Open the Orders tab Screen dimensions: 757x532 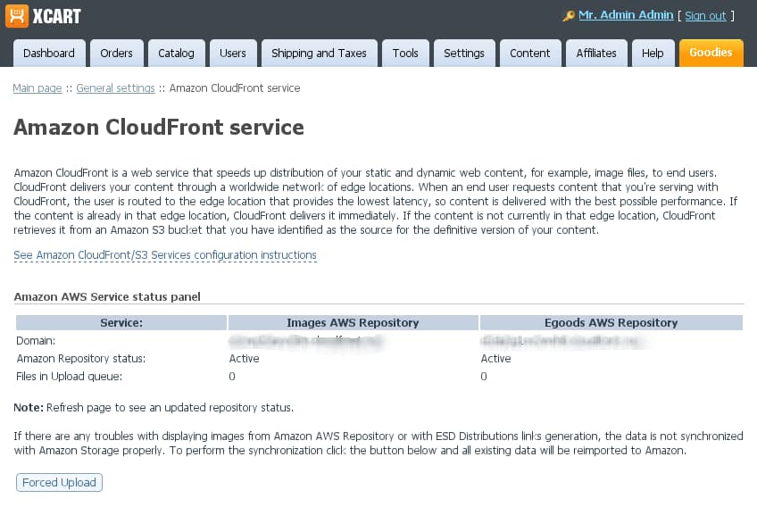[116, 53]
